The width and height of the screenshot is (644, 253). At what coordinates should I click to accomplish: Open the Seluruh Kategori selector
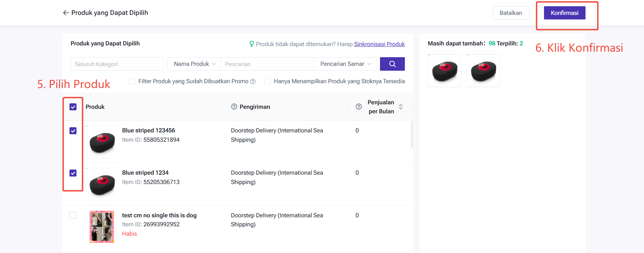tap(117, 64)
